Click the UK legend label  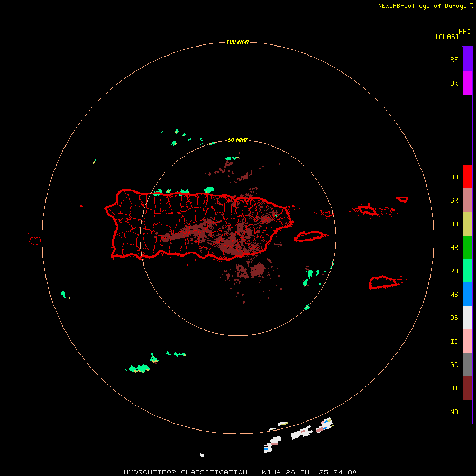(x=454, y=84)
